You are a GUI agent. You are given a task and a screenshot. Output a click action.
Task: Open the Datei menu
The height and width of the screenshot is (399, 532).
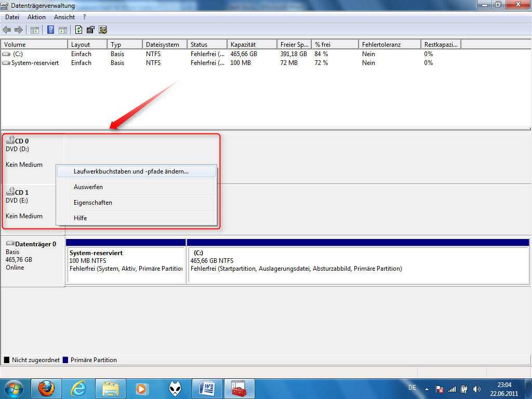(x=12, y=17)
